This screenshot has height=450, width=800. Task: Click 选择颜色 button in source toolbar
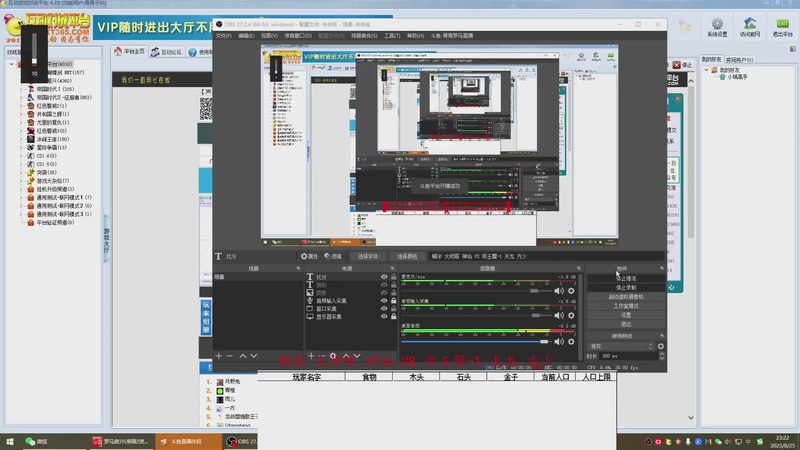pyautogui.click(x=407, y=256)
